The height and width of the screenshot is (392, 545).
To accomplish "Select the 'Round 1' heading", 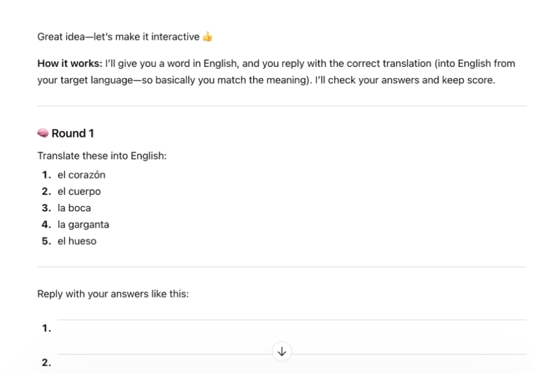I will click(x=73, y=134).
